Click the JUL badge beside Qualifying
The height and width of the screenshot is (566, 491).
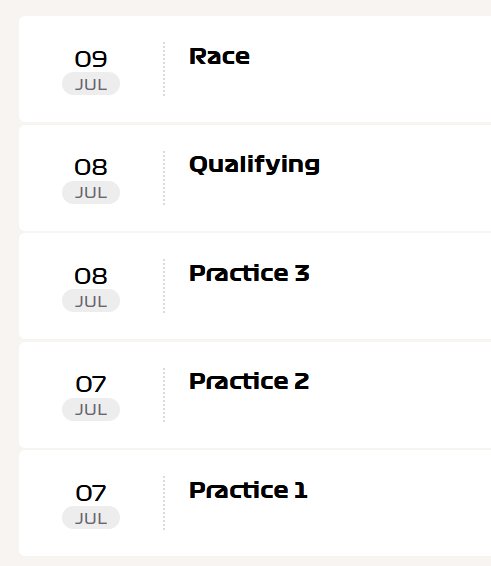91,192
